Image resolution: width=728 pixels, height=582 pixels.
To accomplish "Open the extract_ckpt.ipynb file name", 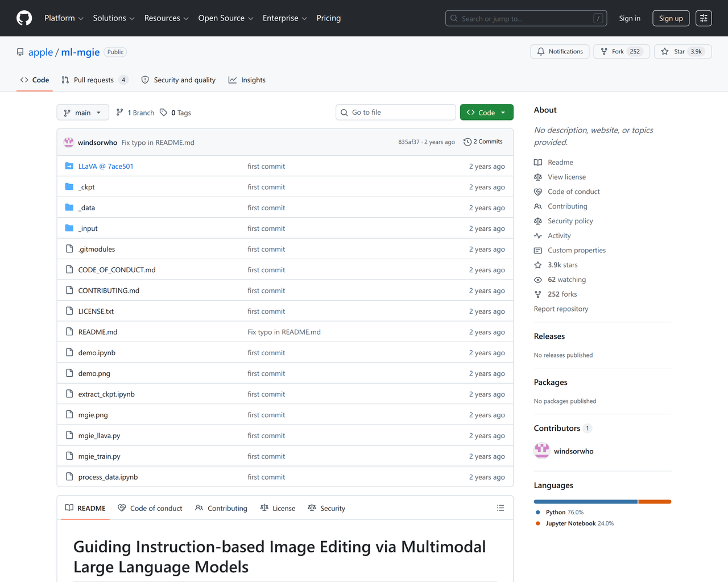I will 106,394.
